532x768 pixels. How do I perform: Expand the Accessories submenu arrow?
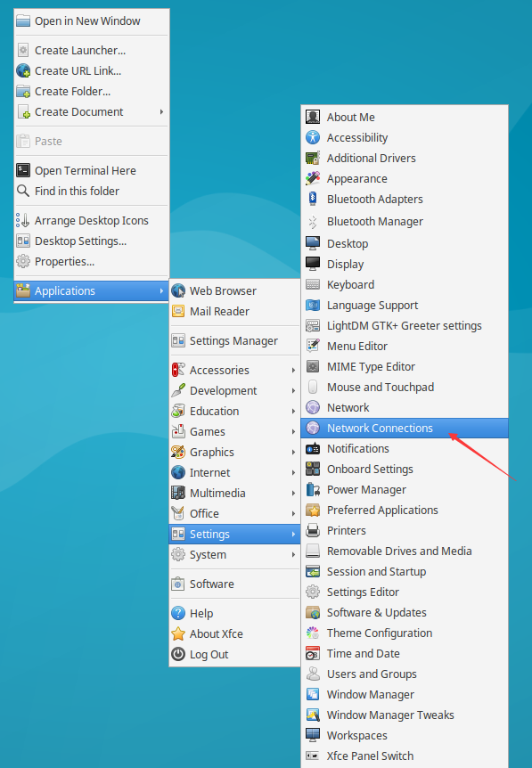293,371
